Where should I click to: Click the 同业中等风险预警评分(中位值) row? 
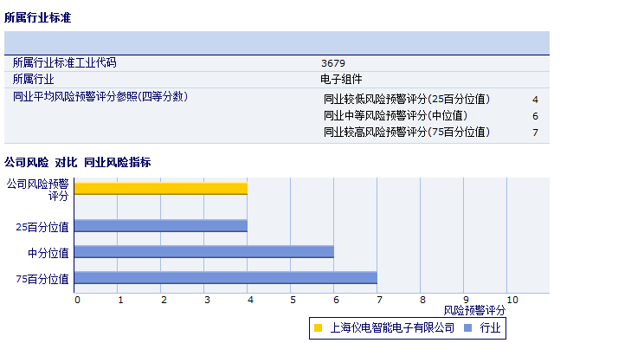click(431, 116)
